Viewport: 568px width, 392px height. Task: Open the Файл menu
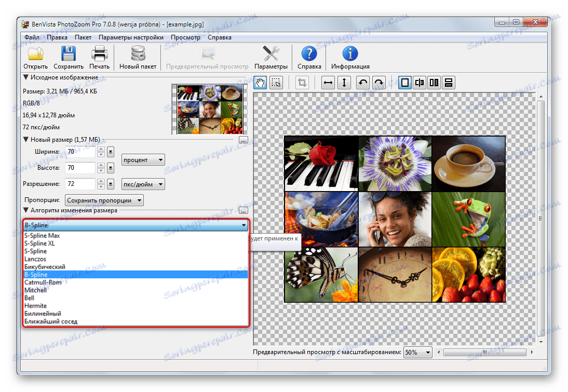pyautogui.click(x=32, y=37)
